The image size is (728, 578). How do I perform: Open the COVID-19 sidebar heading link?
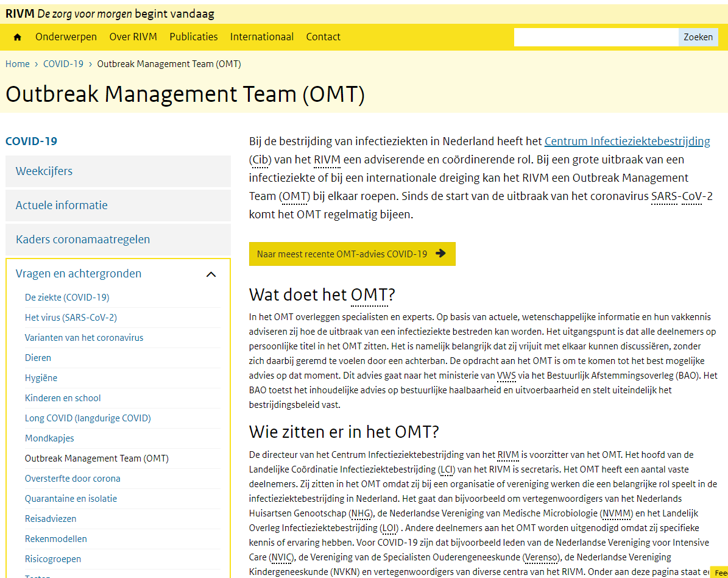pos(31,141)
